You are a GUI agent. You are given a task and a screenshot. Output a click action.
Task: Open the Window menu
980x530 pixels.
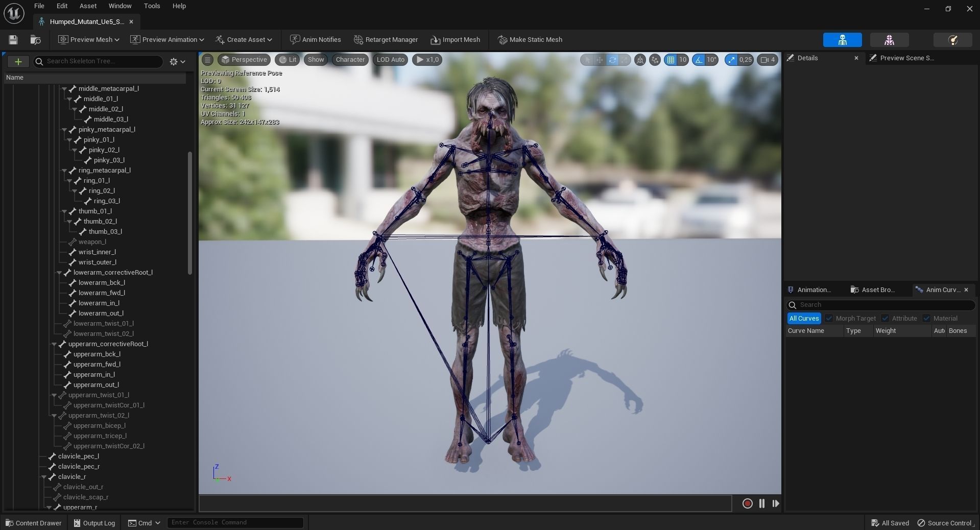120,6
